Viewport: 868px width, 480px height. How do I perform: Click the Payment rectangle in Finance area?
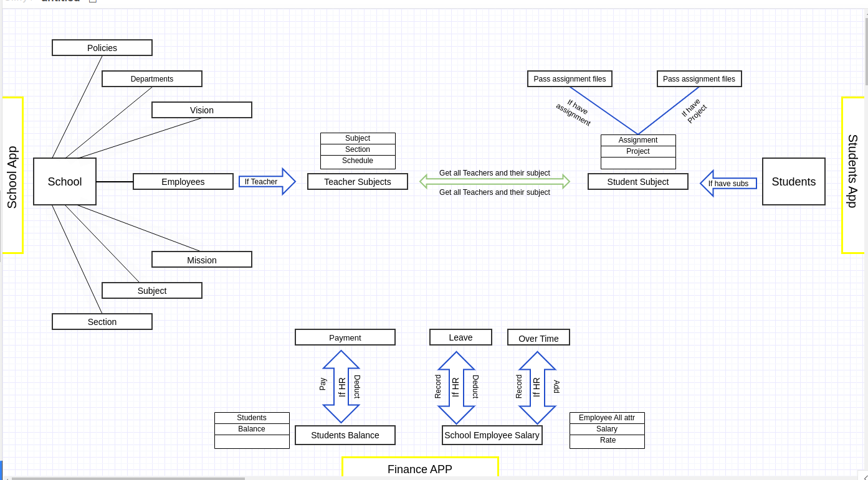(x=345, y=337)
